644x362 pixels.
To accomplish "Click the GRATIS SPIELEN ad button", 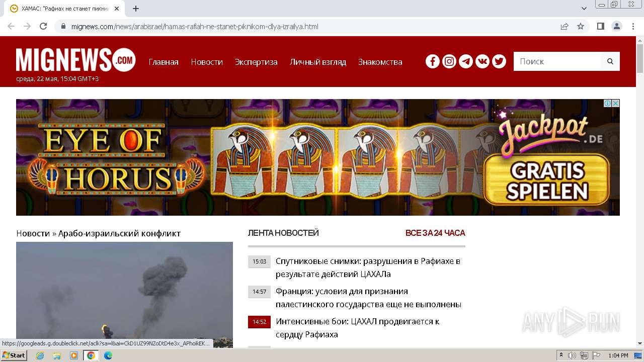I will 547,180.
